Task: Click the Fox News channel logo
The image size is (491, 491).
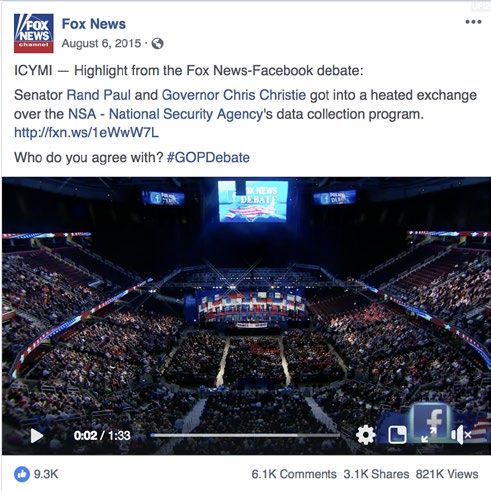Action: [33, 33]
